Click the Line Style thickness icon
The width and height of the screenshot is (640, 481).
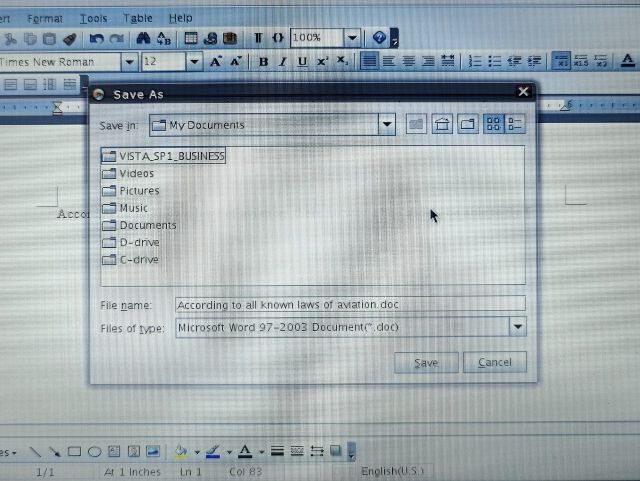[278, 451]
